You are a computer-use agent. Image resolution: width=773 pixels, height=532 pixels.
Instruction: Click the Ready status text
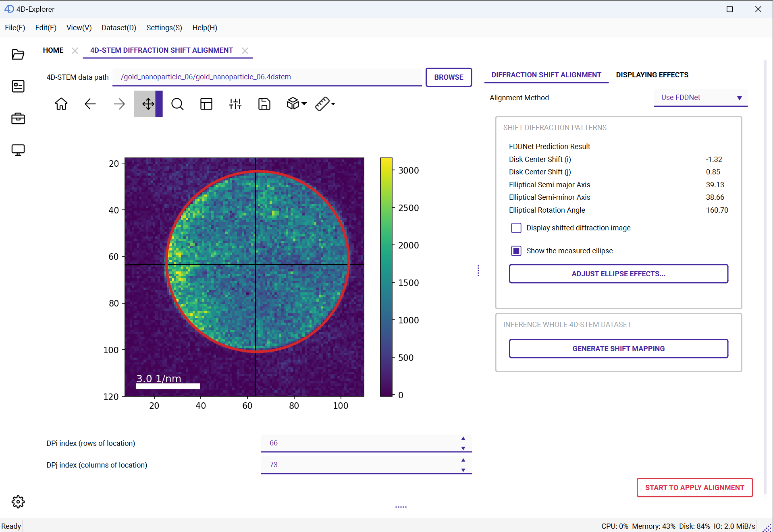coord(11,526)
